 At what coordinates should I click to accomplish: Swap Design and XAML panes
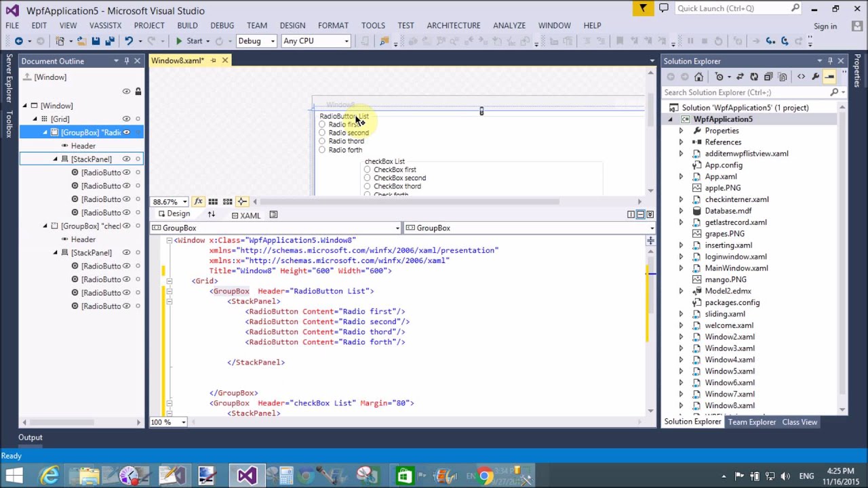(x=211, y=214)
